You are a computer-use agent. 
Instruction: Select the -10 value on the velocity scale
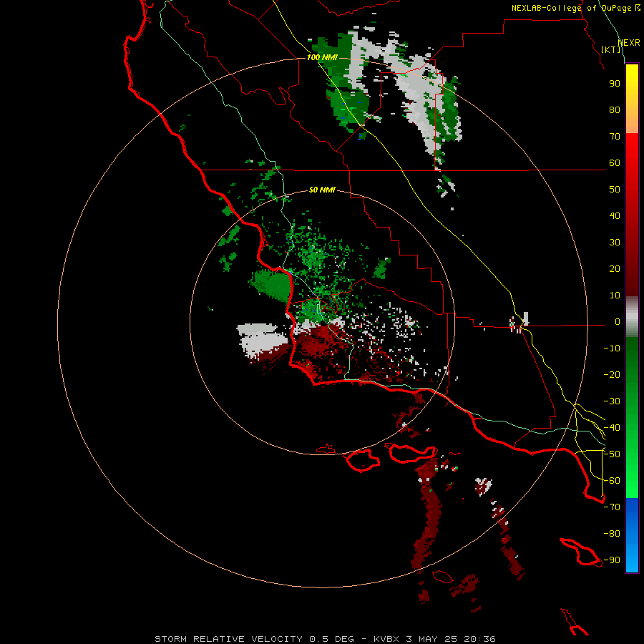click(x=612, y=348)
